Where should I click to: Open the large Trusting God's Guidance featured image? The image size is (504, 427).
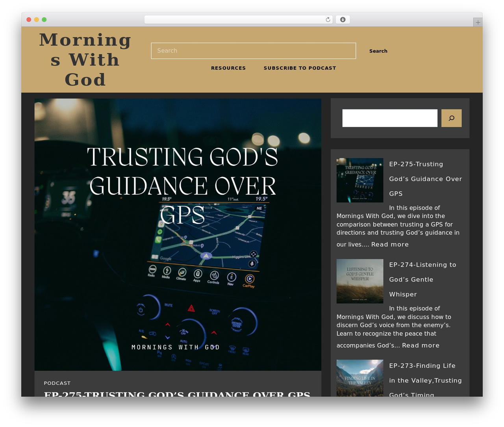pos(178,235)
